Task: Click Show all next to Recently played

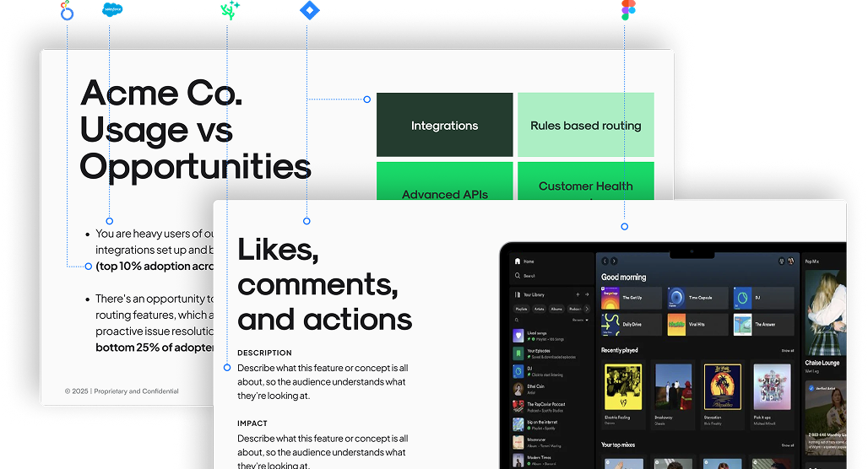Action: tap(787, 350)
